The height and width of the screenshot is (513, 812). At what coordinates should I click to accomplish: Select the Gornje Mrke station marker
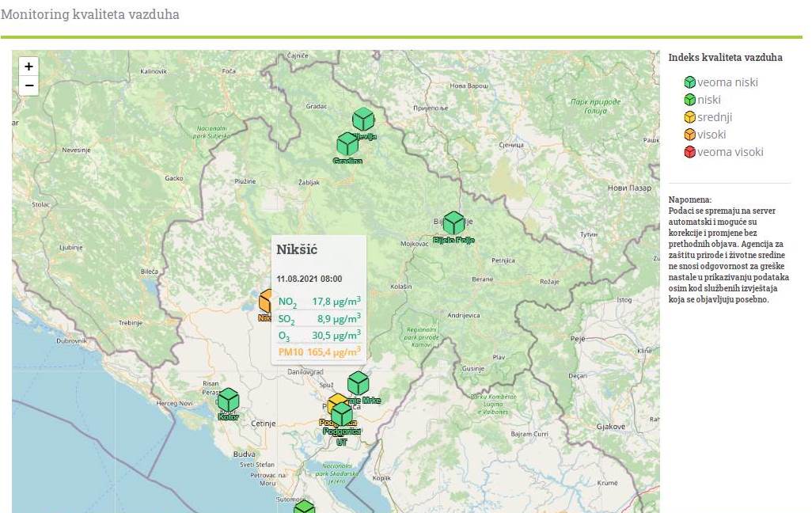point(358,383)
